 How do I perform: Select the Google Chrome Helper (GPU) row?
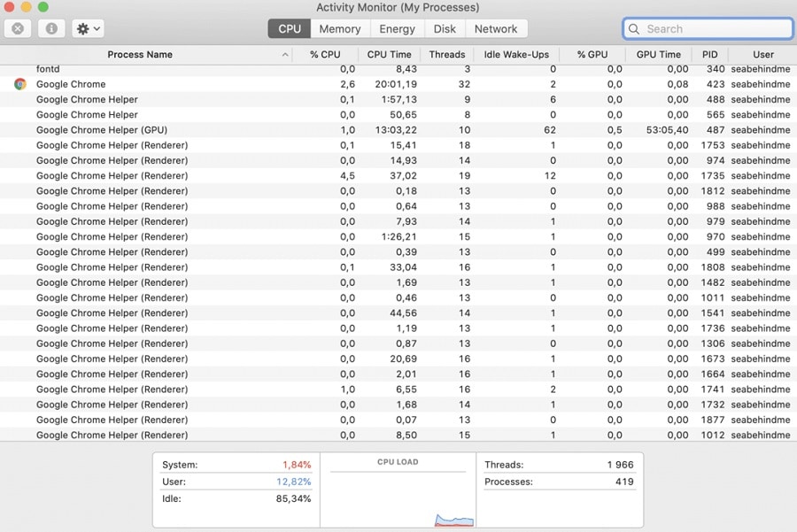tap(398, 130)
